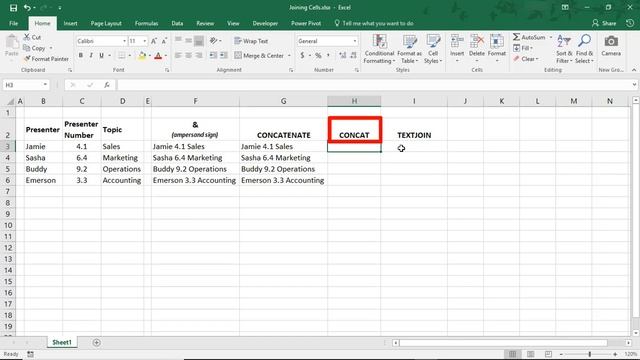Click the zoom slider handle
Screen dimensions: 640x360
coord(589,354)
